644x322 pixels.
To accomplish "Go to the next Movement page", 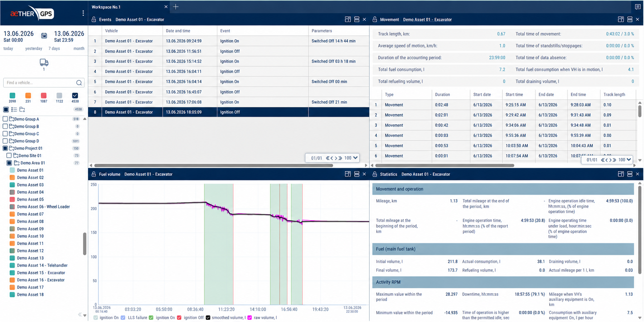I will [x=611, y=160].
